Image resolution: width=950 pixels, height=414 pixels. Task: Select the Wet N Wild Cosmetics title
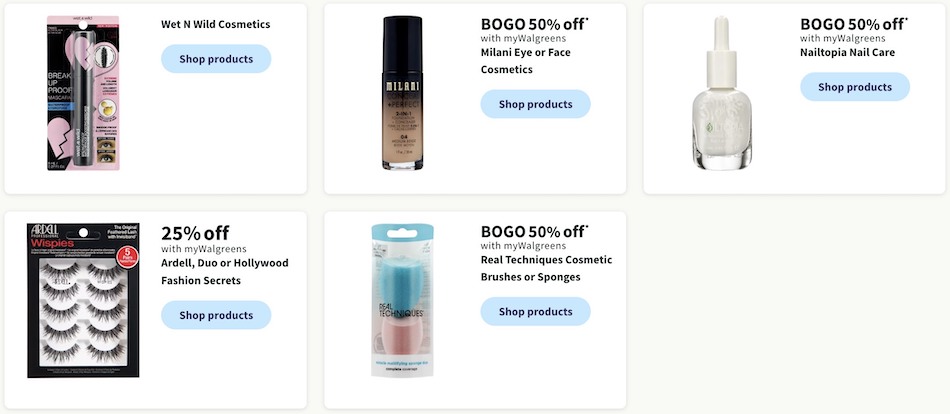tap(215, 24)
